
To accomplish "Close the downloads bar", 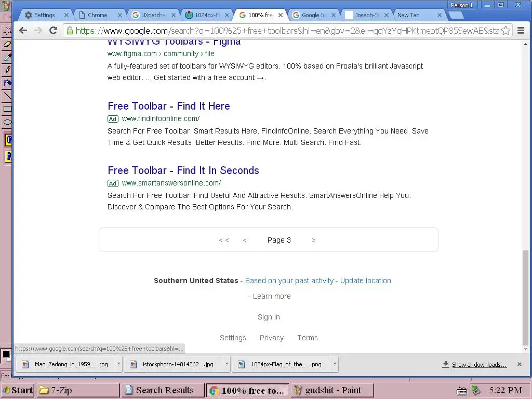I will [x=519, y=364].
